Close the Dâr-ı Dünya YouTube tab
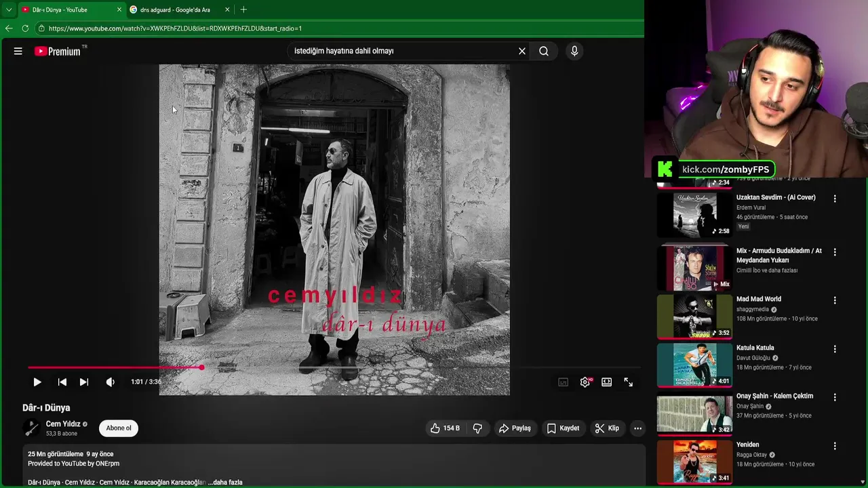868x488 pixels. [119, 9]
